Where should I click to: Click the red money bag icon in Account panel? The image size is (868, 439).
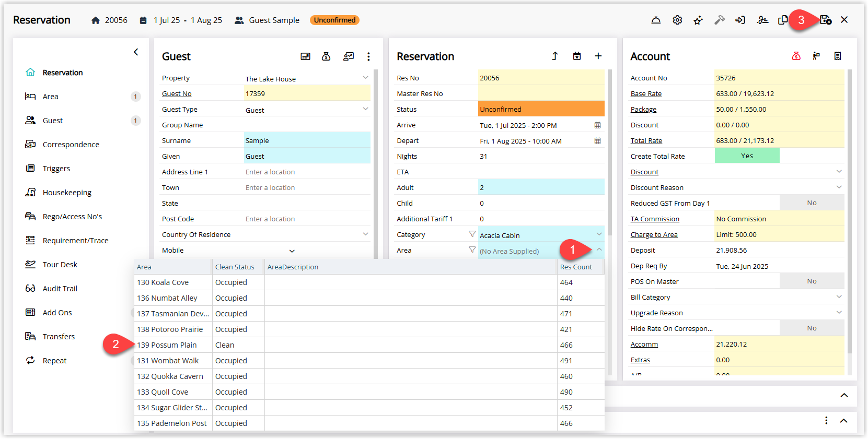click(x=796, y=56)
